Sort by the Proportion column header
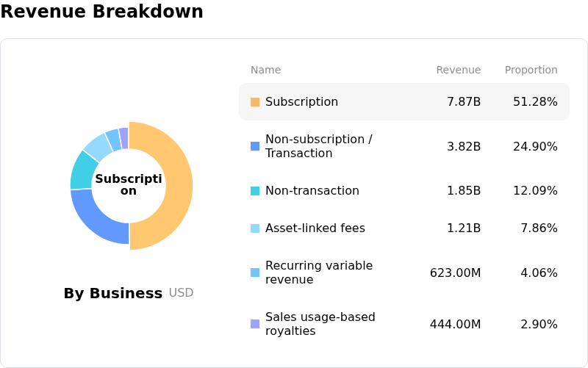Screen dimensions: 588x368 click(x=531, y=71)
